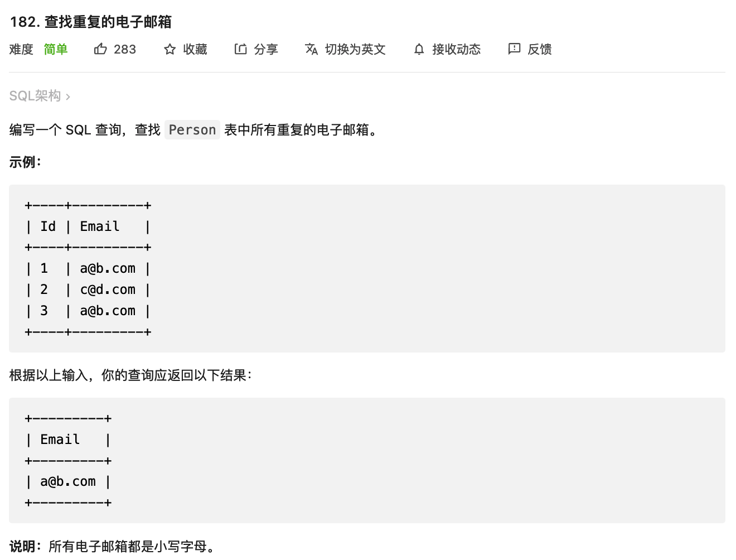The width and height of the screenshot is (736, 560).
Task: Click the feedback speech bubble icon
Action: 514,49
